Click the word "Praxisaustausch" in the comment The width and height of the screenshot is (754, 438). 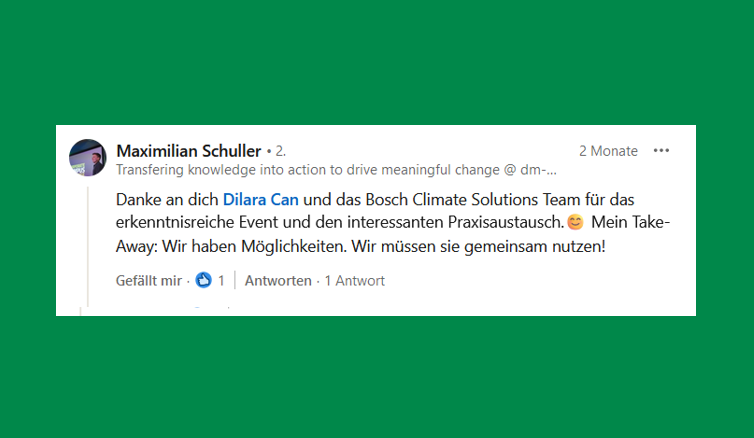[x=507, y=222]
